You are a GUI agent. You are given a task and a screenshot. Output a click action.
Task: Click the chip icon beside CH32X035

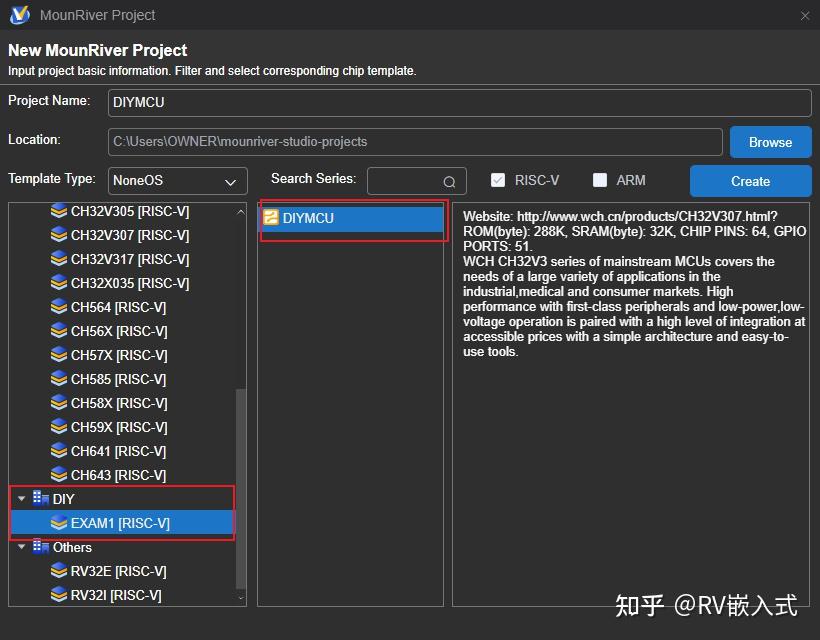[x=59, y=282]
